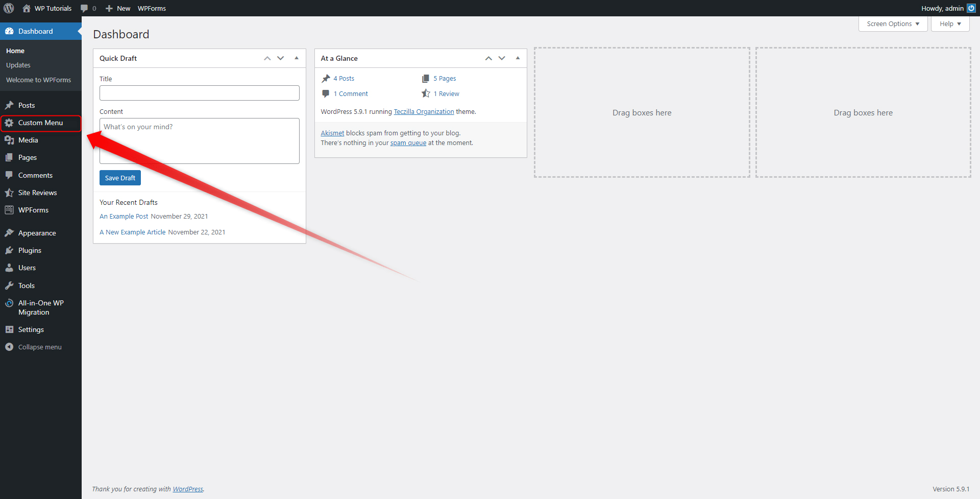Collapse the At a Glance panel

coord(518,58)
